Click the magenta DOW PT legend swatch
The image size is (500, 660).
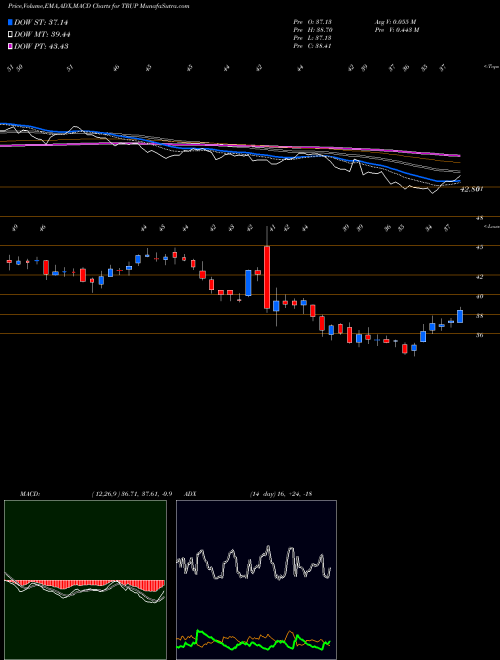pos(10,46)
